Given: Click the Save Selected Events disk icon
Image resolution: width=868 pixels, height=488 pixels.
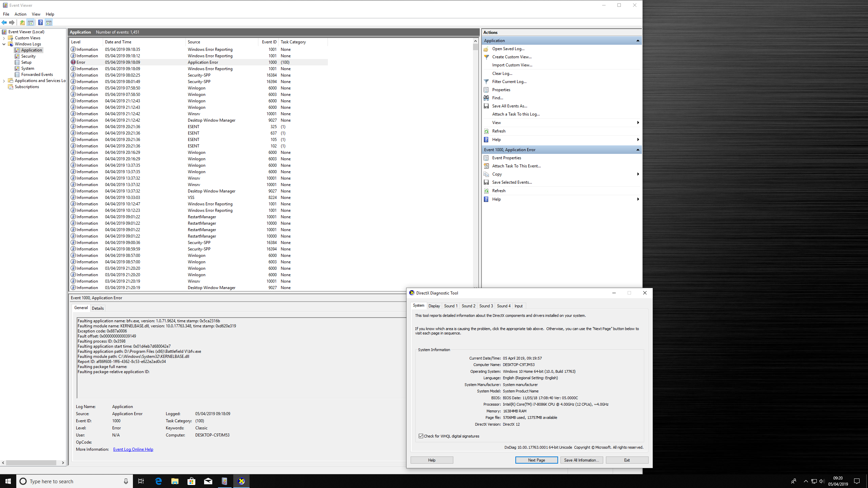Looking at the screenshot, I should [486, 182].
